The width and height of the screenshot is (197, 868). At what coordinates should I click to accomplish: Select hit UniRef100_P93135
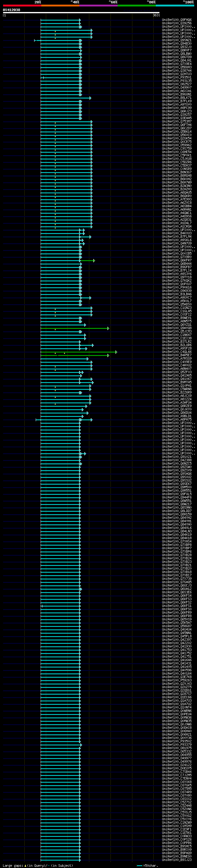[x=177, y=81]
